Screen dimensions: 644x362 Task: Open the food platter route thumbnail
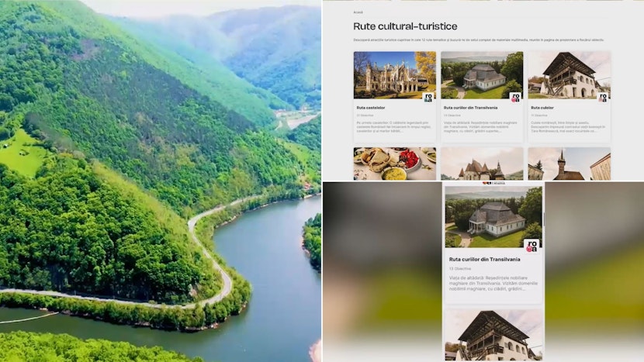pyautogui.click(x=395, y=164)
